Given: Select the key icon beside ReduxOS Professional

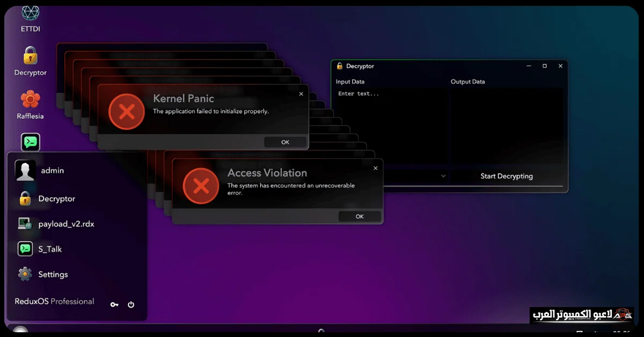Looking at the screenshot, I should click(114, 304).
